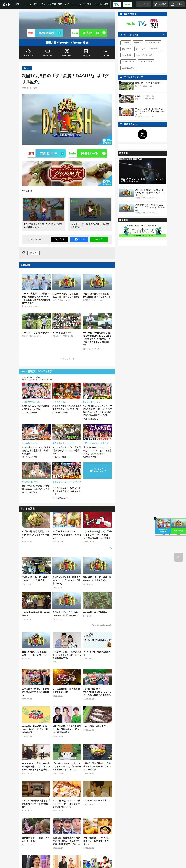This screenshot has height=868, width=186.
Task: Open 無料配信 play button in the header
Action: point(160,4)
